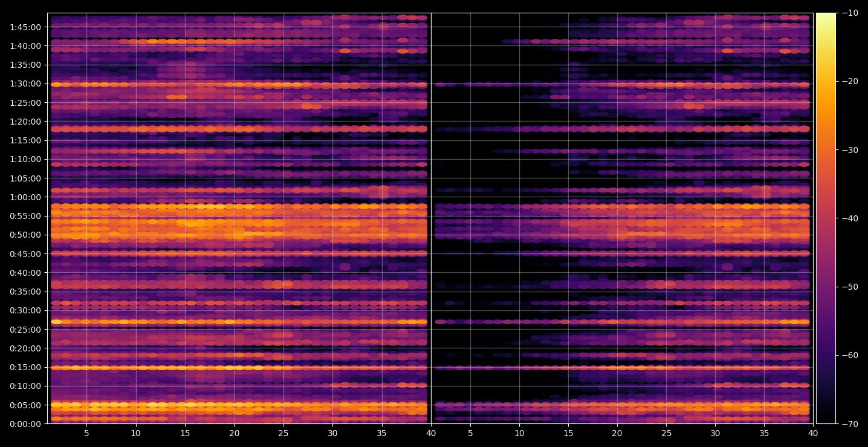This screenshot has height=447, width=868.
Task: Select the 1:15:00 time label
Action: [x=26, y=140]
